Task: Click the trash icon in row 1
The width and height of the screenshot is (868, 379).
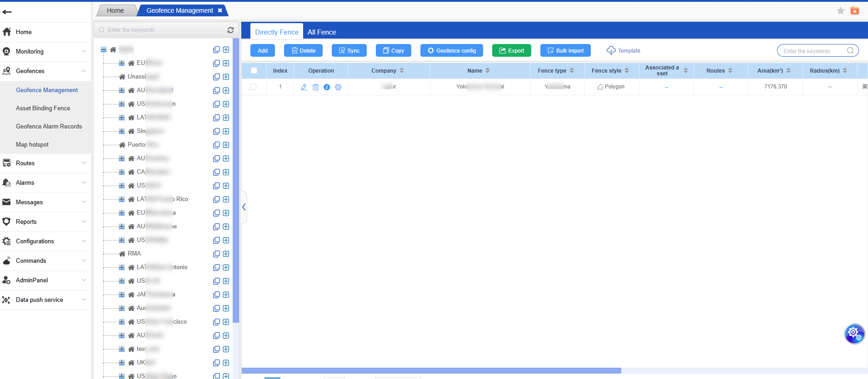Action: tap(315, 87)
